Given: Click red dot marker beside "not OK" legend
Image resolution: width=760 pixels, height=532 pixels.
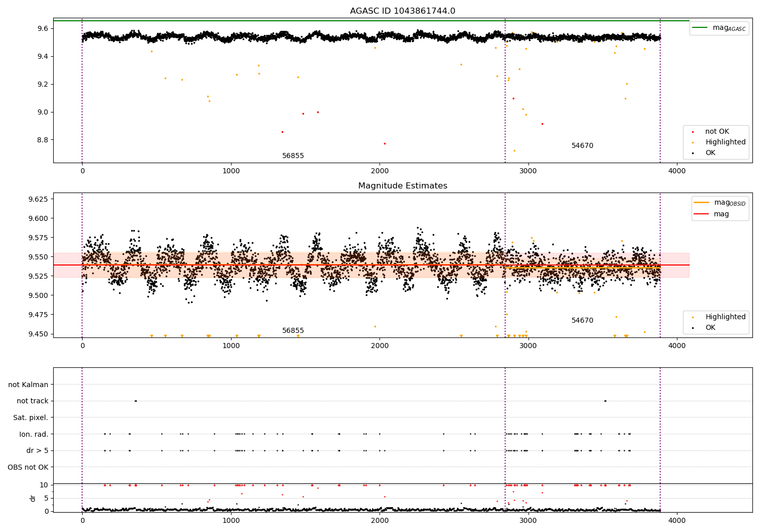Looking at the screenshot, I should pyautogui.click(x=693, y=132).
